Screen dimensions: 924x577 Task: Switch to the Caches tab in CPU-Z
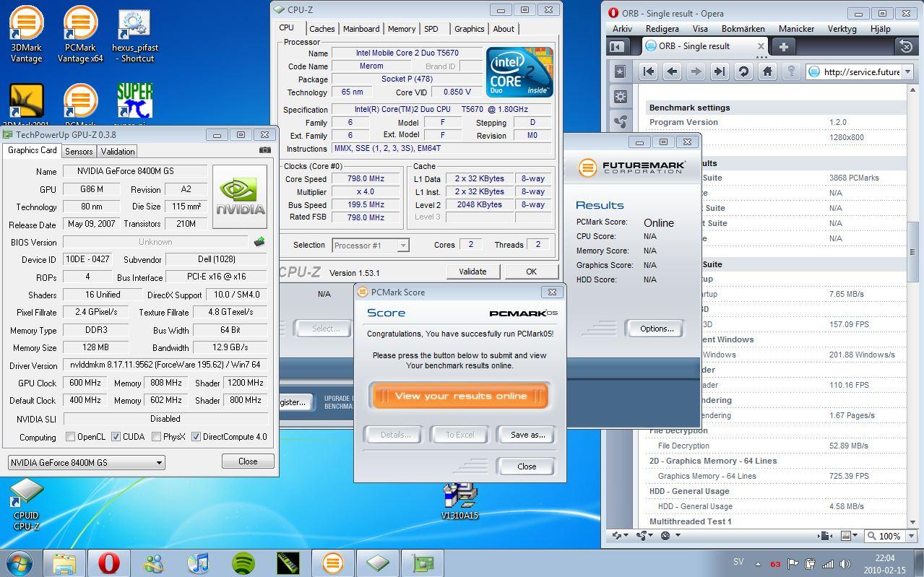point(321,29)
